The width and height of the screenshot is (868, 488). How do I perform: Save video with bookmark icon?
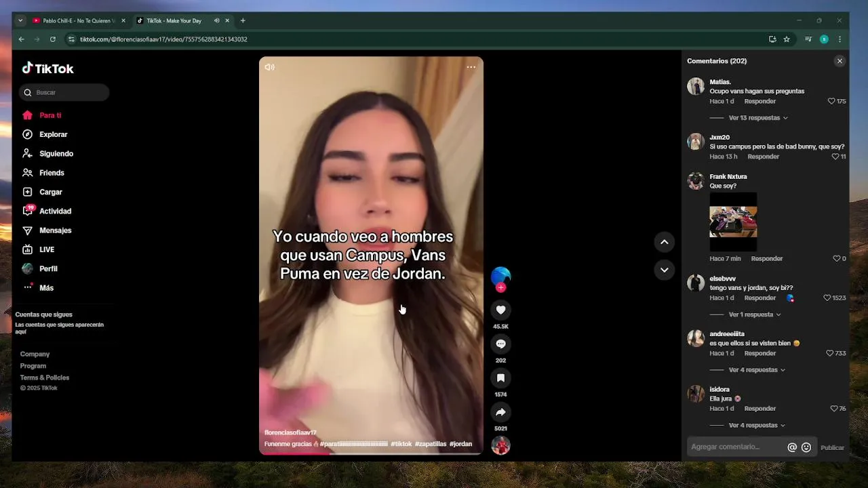coord(500,378)
